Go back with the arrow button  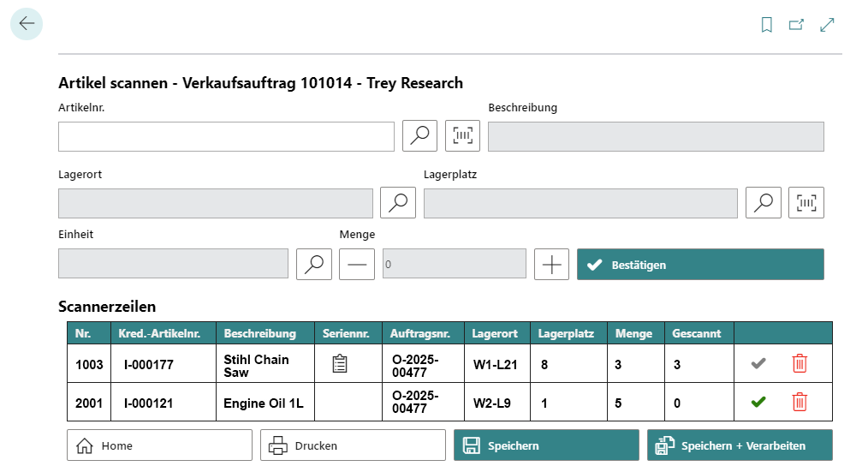click(26, 24)
